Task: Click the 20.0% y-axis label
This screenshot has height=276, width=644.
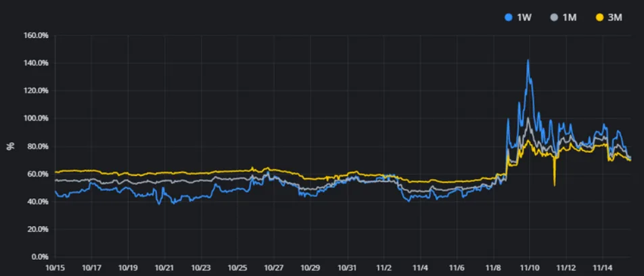Action: [x=39, y=229]
